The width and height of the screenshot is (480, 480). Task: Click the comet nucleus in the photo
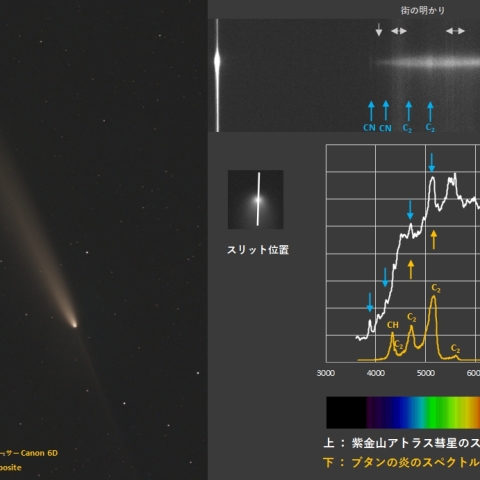[74, 324]
